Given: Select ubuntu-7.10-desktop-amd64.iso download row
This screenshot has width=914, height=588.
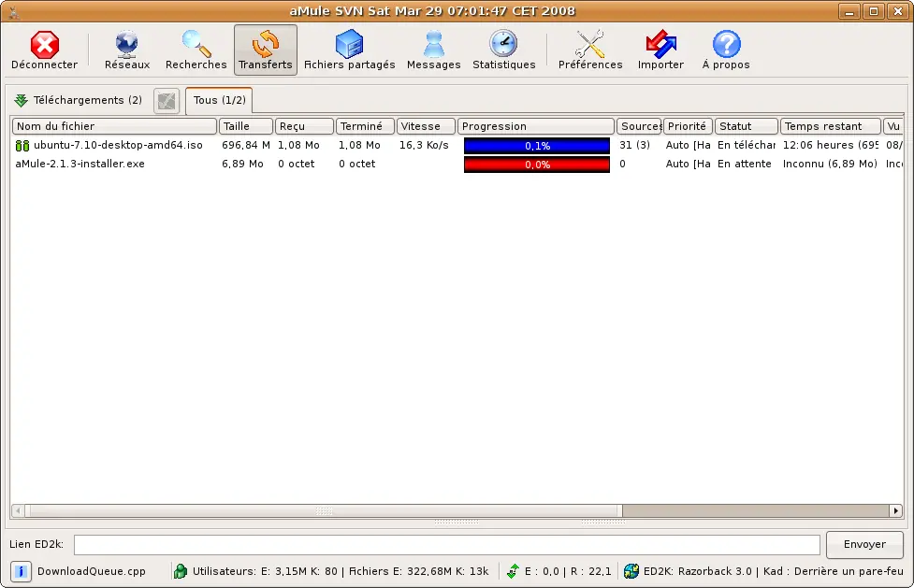Looking at the screenshot, I should point(457,145).
